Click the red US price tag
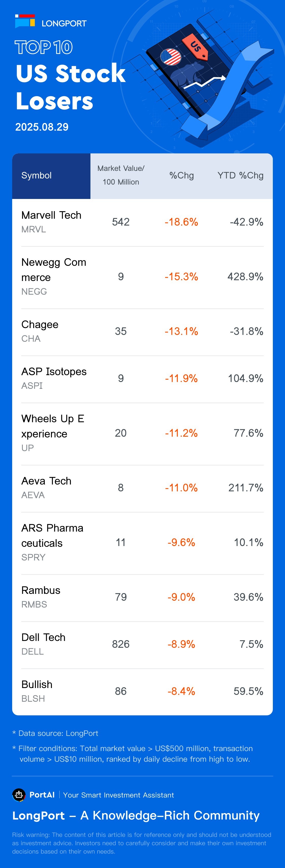Image resolution: width=285 pixels, height=868 pixels. pyautogui.click(x=195, y=47)
